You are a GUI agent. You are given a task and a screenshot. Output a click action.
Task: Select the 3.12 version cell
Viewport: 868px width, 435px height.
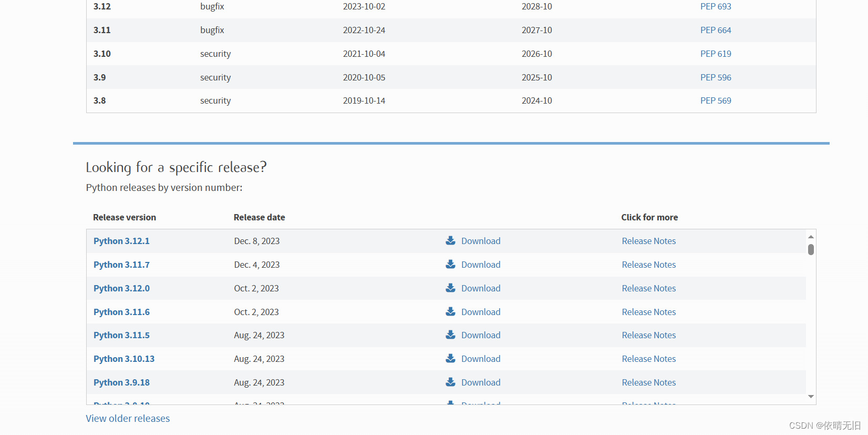pos(102,6)
